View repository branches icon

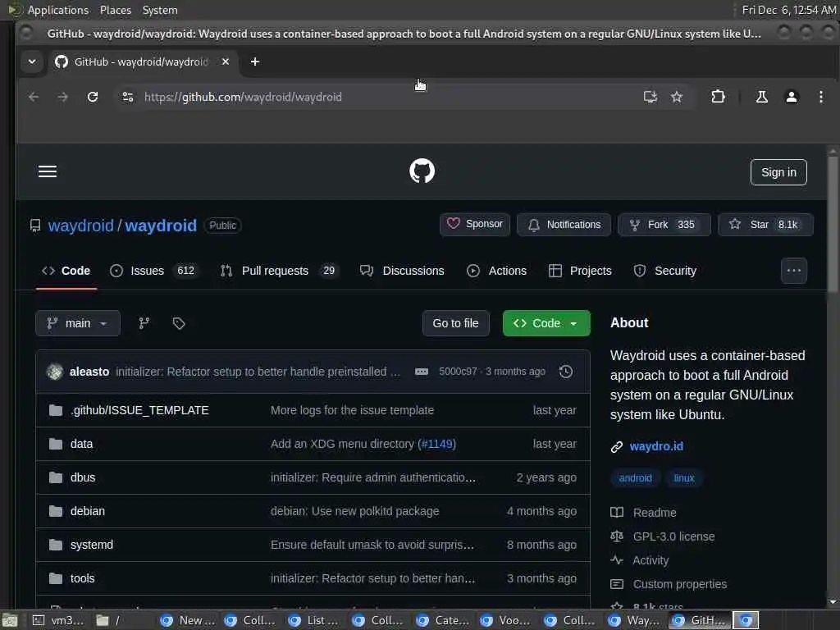coord(144,323)
